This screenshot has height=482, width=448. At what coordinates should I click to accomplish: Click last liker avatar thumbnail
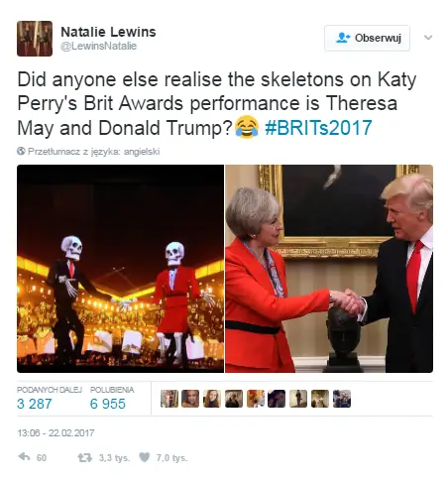(342, 399)
